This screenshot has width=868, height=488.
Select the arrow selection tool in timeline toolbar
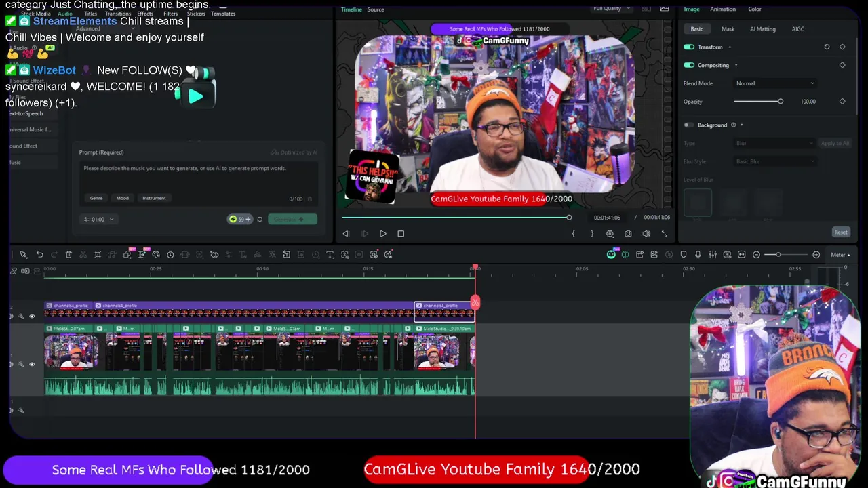coord(23,254)
